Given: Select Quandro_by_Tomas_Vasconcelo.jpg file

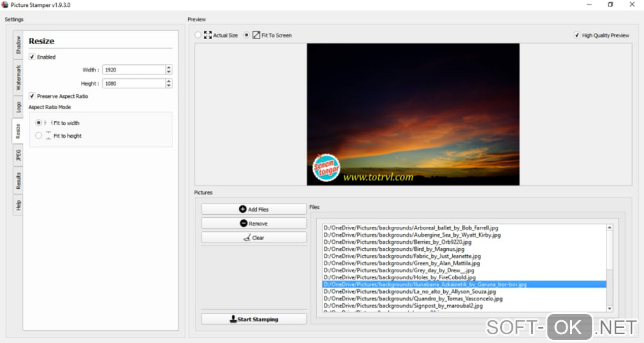Looking at the screenshot, I should (464, 299).
